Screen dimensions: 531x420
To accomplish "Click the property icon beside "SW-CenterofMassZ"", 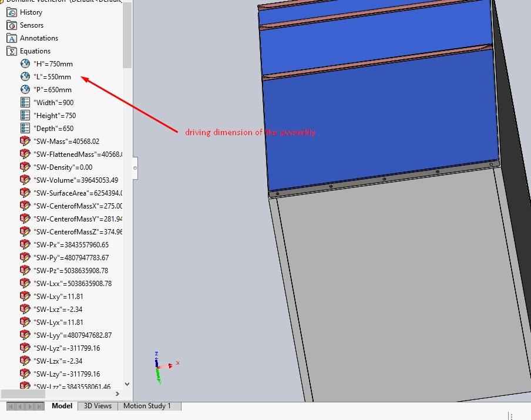I will click(x=25, y=231).
